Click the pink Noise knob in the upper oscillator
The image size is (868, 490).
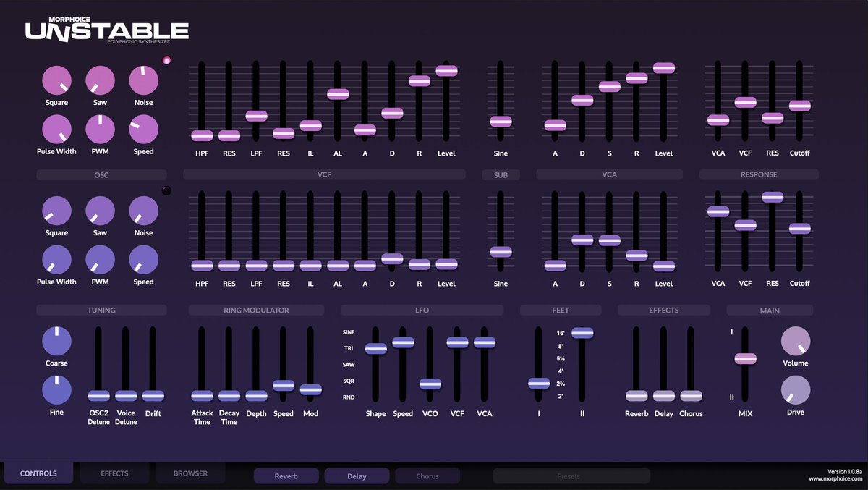click(143, 80)
